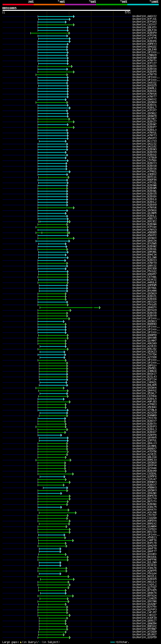Open hit UniRef100_Q8LFZ4
This screenshot has height=644, width=161.
click(144, 30)
